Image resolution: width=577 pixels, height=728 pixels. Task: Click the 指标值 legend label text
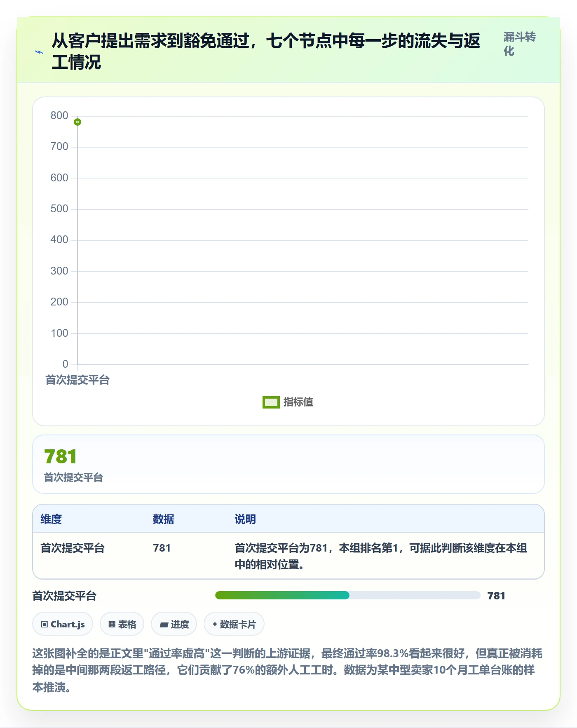[x=298, y=402]
